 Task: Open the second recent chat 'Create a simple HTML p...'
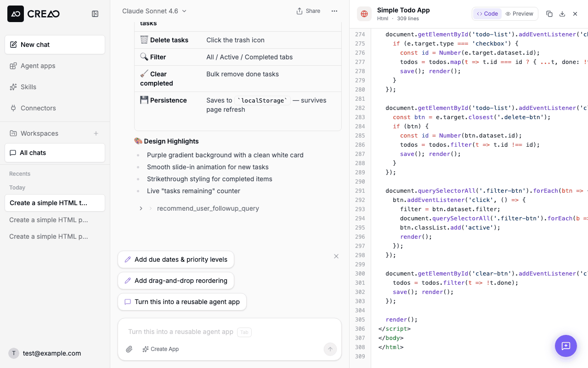(55, 220)
